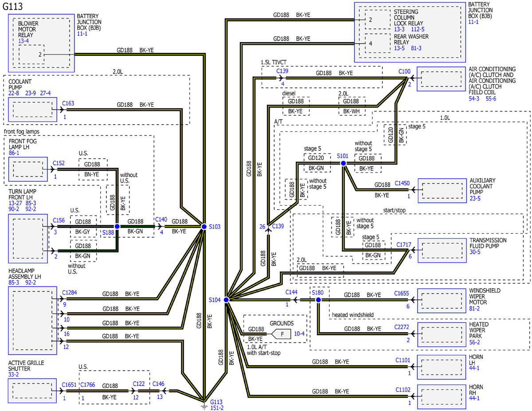Open the 54-3 A/C clutch reference
This screenshot has height=411, width=532.
pos(475,98)
